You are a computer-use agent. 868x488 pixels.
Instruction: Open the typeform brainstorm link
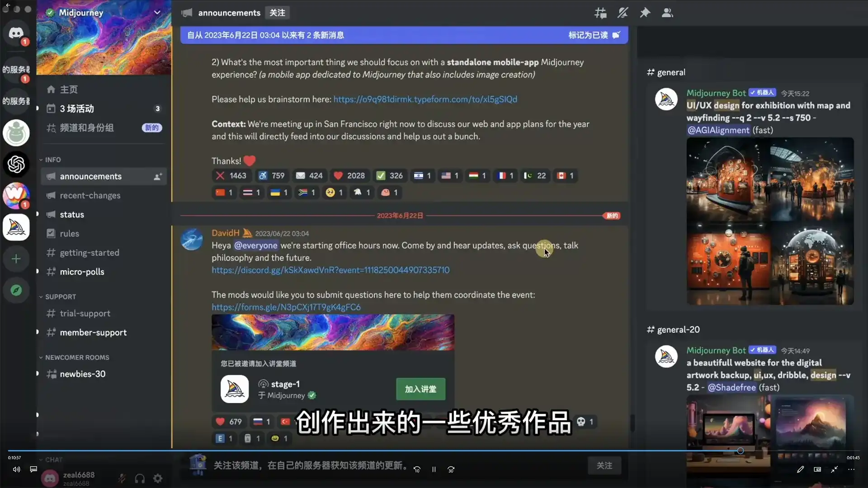pos(425,99)
